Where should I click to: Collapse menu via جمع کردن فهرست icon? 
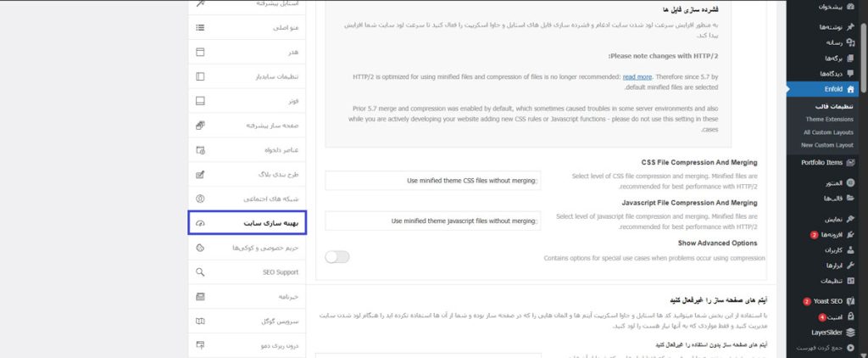[x=850, y=348]
